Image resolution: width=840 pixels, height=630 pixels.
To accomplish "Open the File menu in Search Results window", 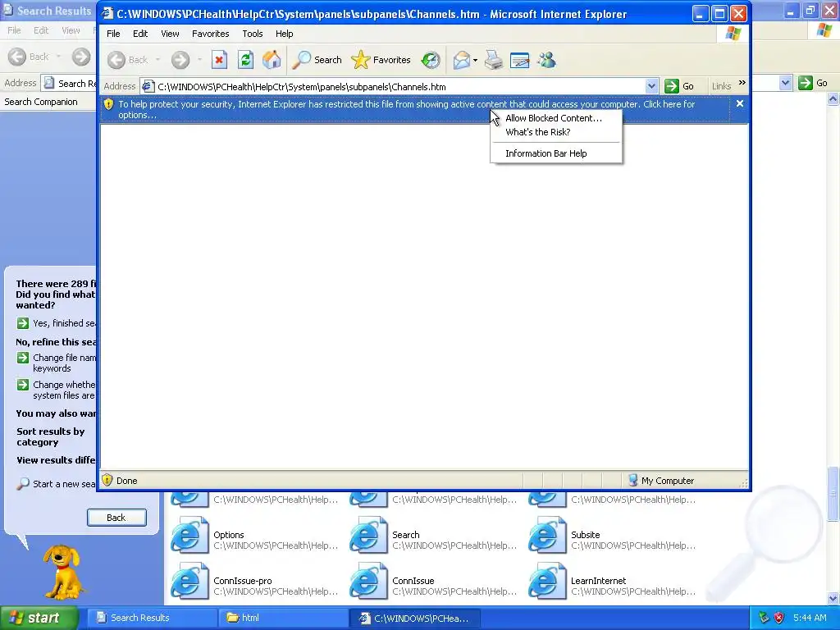I will 14,30.
